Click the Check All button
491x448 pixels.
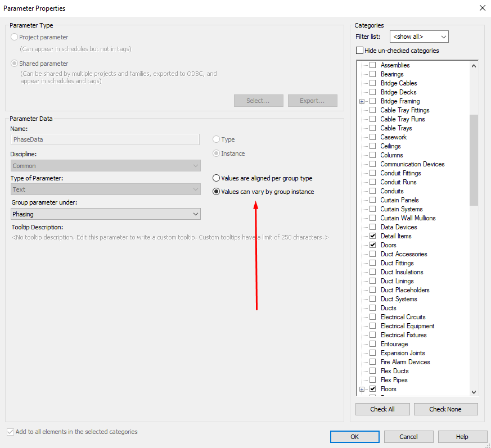[x=382, y=409]
